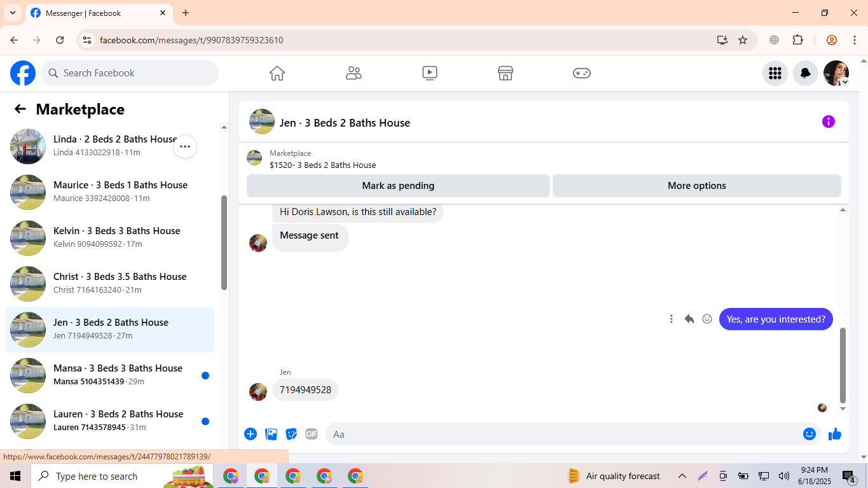The width and height of the screenshot is (868, 488).
Task: Open the taskbar volume control
Action: (783, 476)
